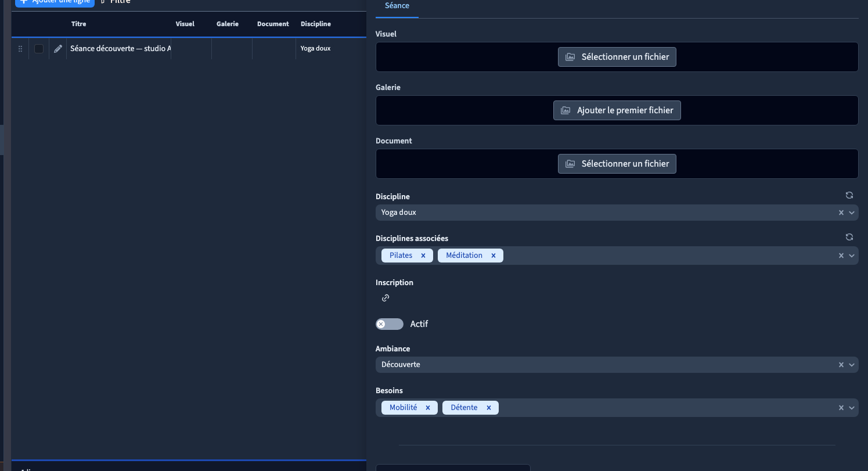Switch to the Séance tab
This screenshot has width=868, height=471.
tap(397, 6)
